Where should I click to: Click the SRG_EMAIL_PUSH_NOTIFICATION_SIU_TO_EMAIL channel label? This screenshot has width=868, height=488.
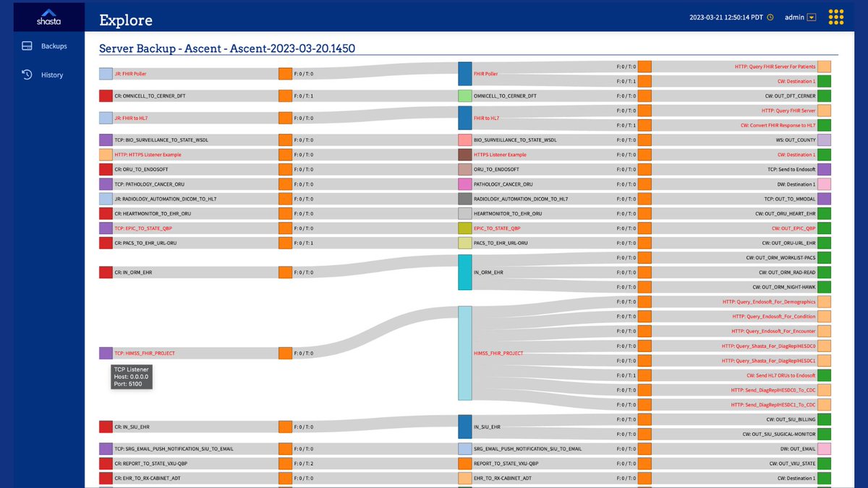528,449
